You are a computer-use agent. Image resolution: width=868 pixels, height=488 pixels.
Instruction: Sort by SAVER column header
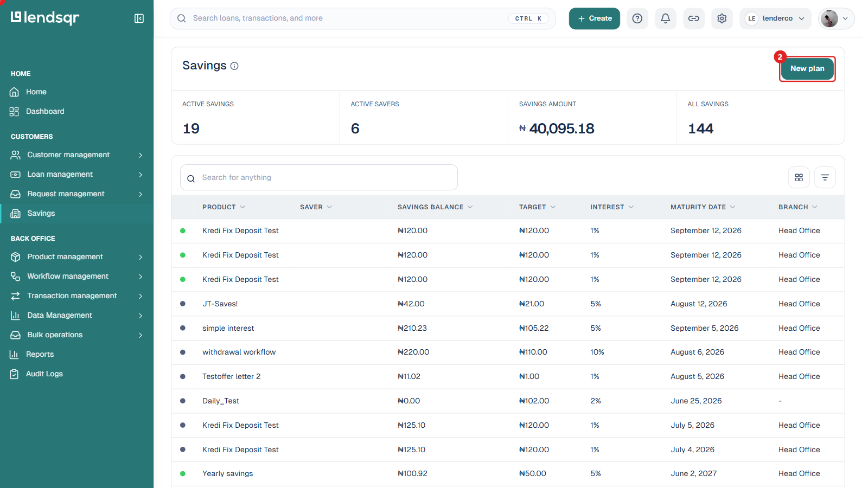point(316,207)
